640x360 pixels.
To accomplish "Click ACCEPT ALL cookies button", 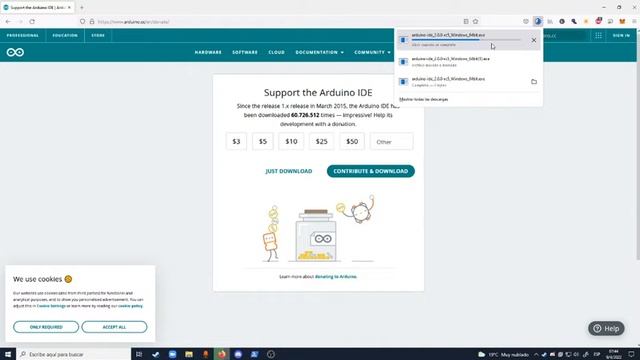I will tap(114, 327).
